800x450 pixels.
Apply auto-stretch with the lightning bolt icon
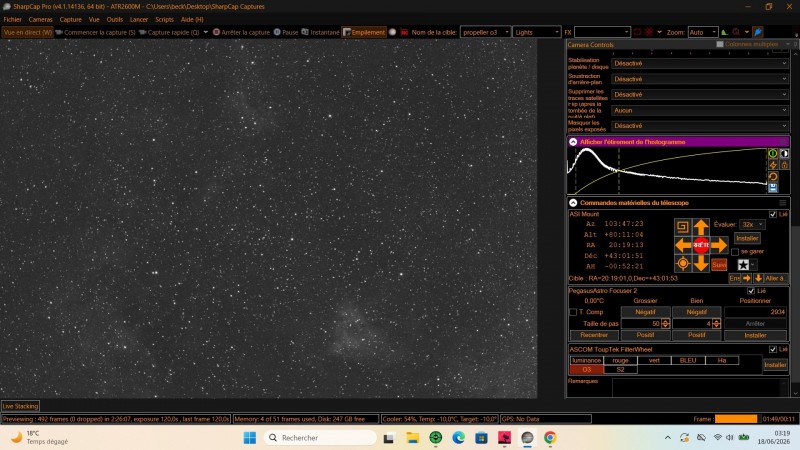[773, 165]
